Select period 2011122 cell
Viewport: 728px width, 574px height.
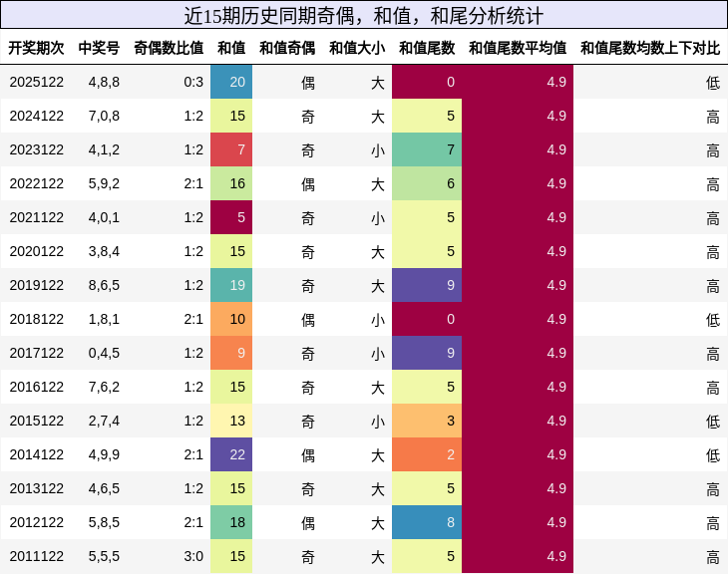point(36,556)
